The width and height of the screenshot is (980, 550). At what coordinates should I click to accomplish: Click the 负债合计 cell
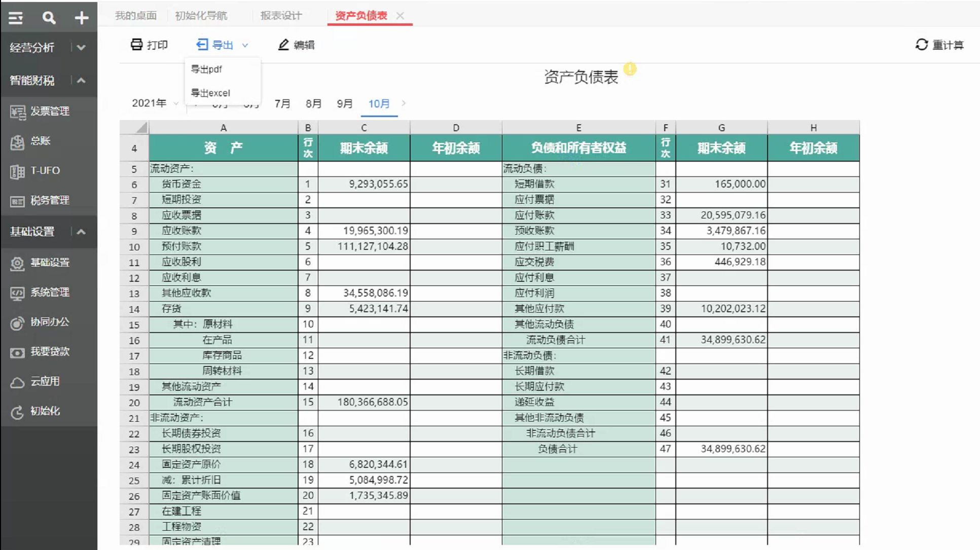[579, 449]
